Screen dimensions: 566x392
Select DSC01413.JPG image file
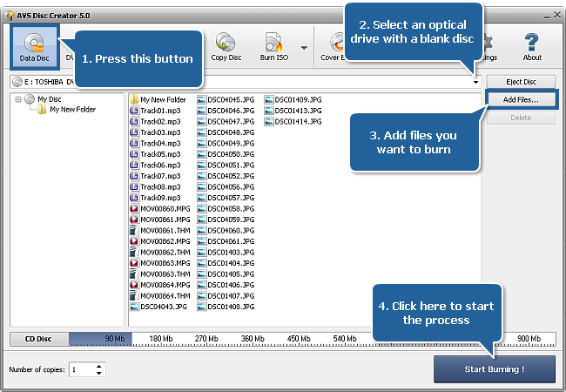click(293, 111)
